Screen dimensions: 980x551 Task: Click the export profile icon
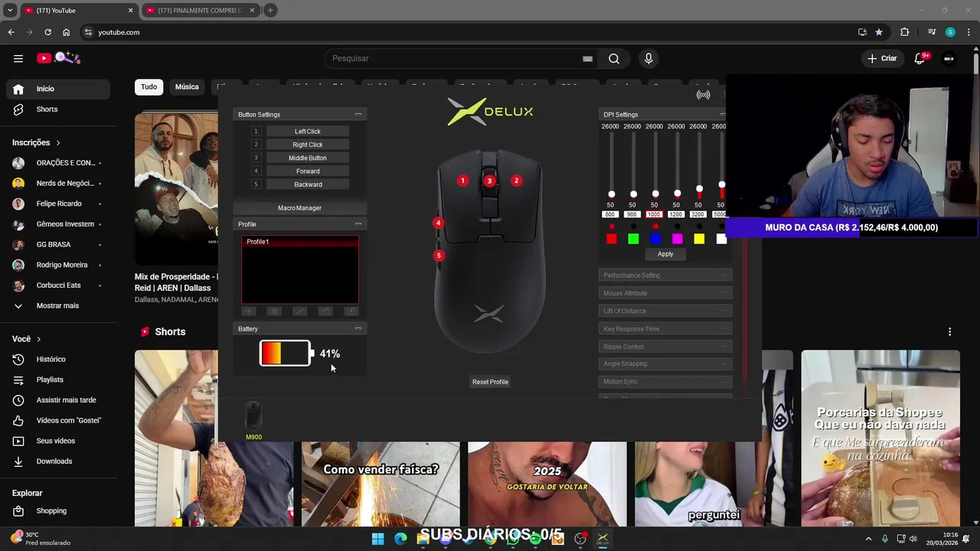[351, 311]
